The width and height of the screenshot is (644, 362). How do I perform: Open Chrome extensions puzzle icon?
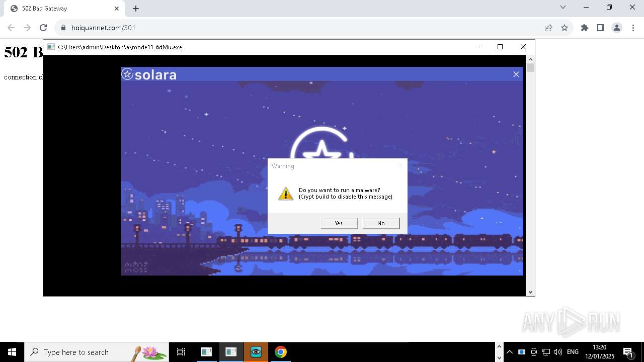coord(585,28)
